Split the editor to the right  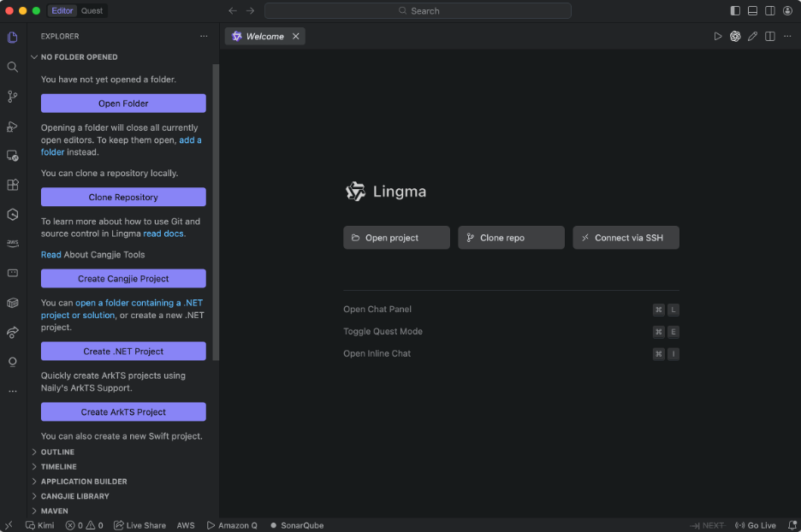[770, 36]
